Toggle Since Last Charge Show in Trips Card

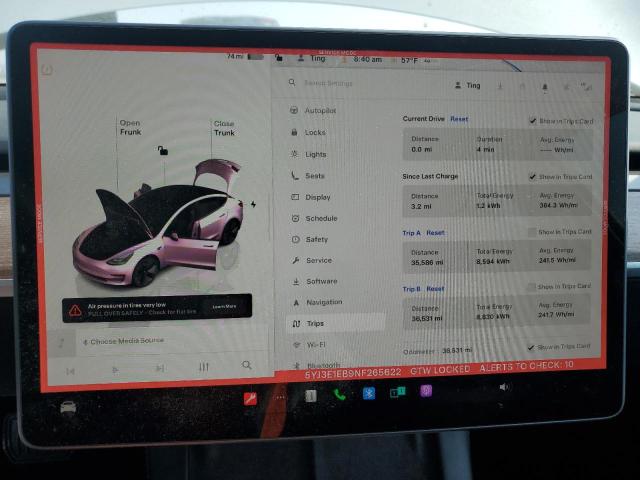532,176
